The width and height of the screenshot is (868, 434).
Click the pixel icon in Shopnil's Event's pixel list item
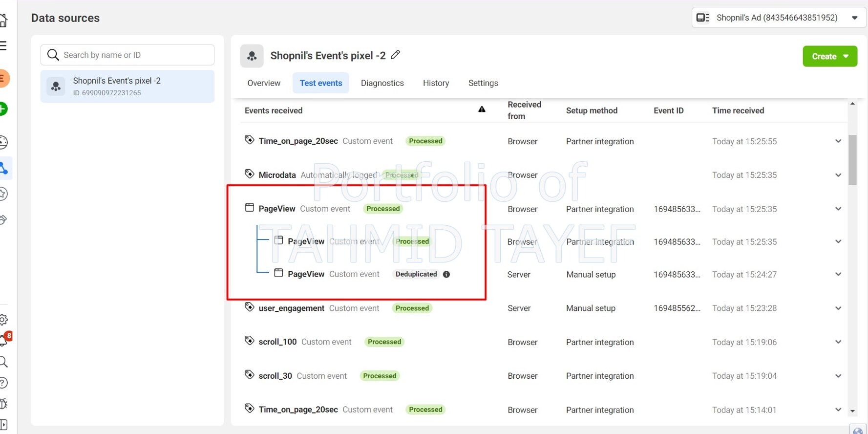(x=56, y=87)
